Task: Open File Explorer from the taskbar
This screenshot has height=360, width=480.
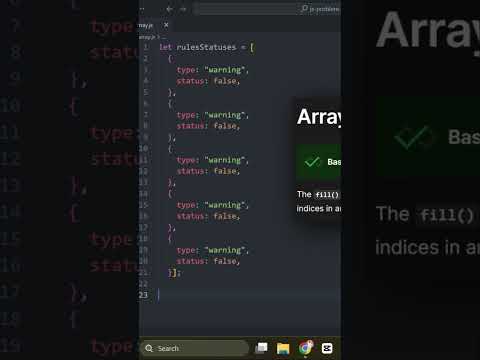Action: pyautogui.click(x=283, y=348)
